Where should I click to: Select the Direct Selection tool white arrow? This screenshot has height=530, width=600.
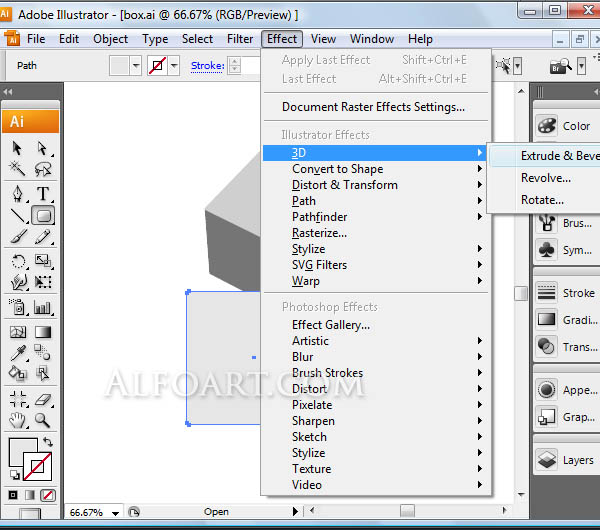[x=42, y=148]
